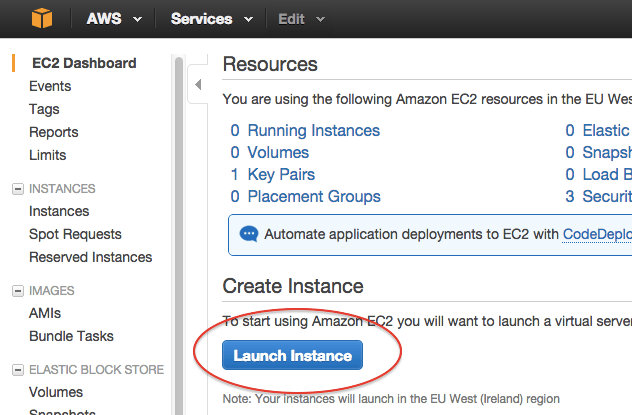Screen dimensions: 632x415
Task: Collapse the ELASTIC BLOCK STORE section
Action: (18, 369)
